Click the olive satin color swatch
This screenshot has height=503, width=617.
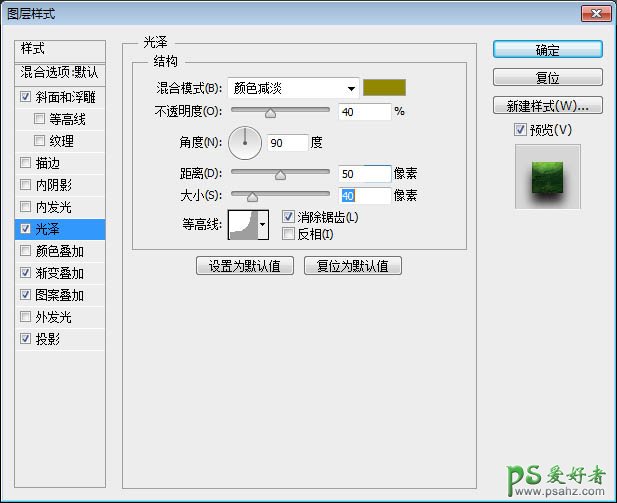tap(384, 88)
